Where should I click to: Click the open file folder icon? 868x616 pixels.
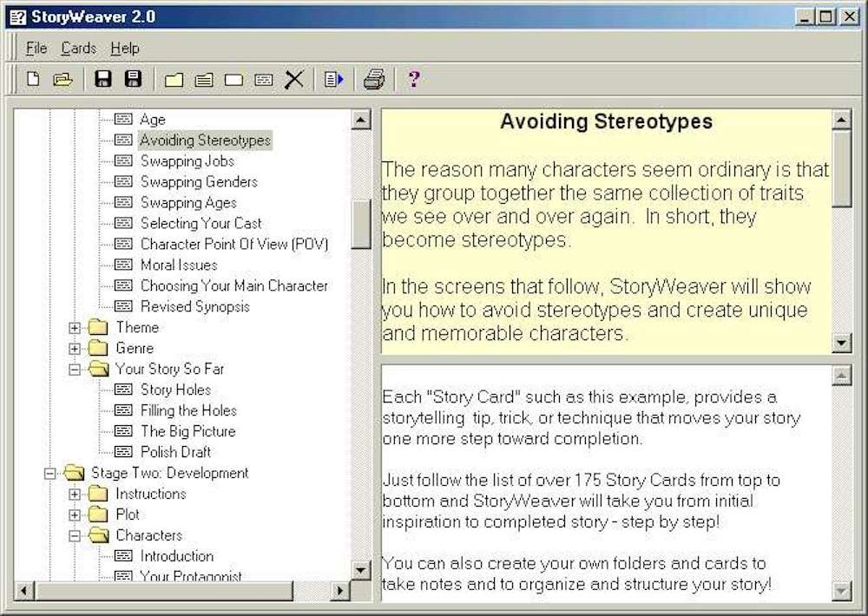point(62,80)
